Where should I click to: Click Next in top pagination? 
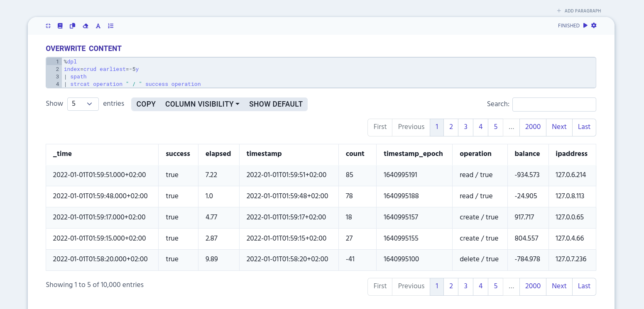pos(559,127)
